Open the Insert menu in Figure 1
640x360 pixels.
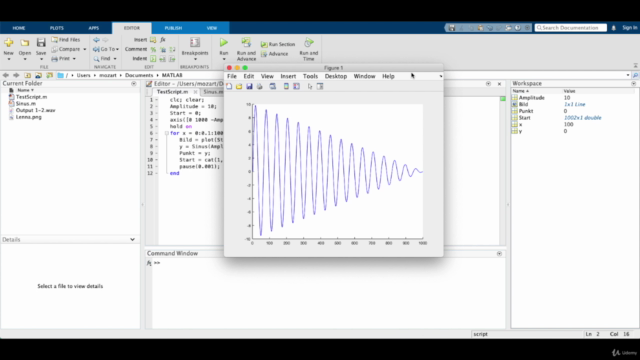(x=288, y=76)
